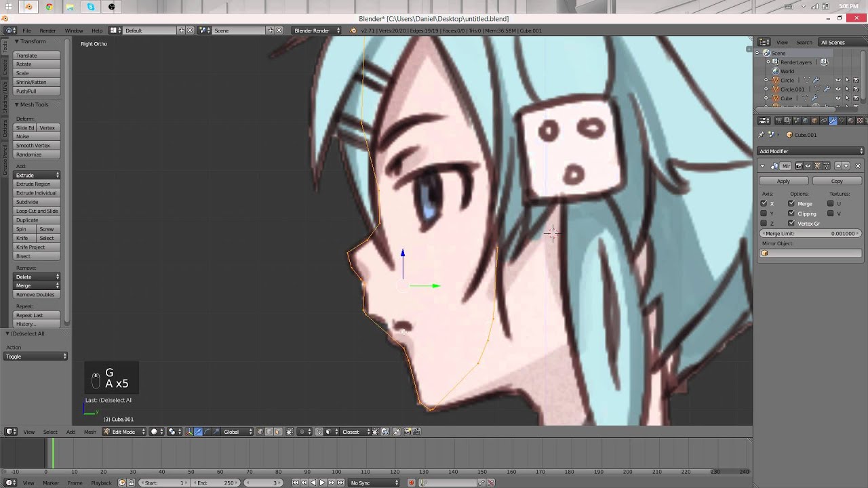The height and width of the screenshot is (488, 868).
Task: Expand the Circle item in outliner
Action: pos(766,80)
